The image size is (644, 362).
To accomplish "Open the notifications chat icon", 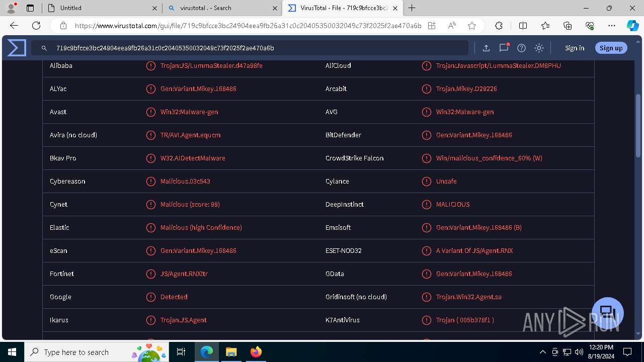I will coord(504,48).
